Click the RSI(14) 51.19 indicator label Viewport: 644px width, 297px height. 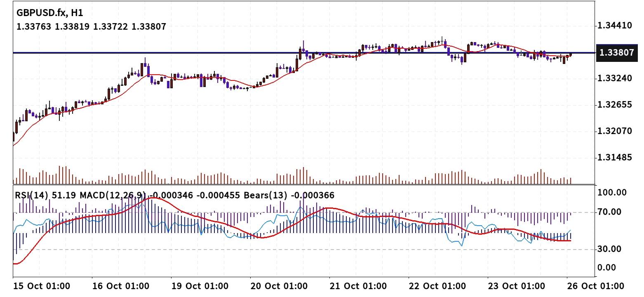[x=45, y=195]
